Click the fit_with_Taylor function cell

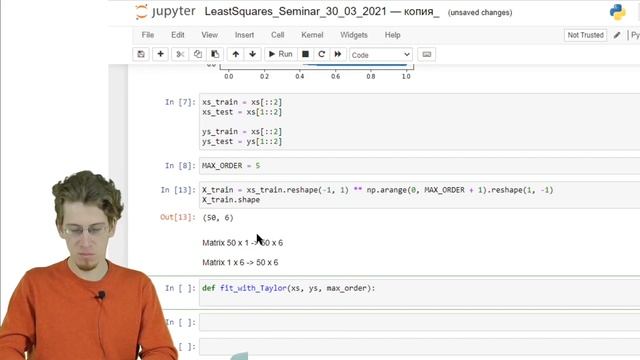(420, 293)
